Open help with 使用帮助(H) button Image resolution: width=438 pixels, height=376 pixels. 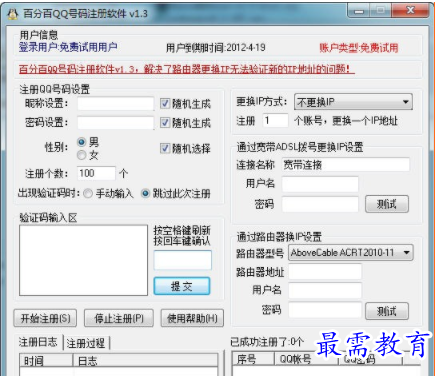[192, 318]
